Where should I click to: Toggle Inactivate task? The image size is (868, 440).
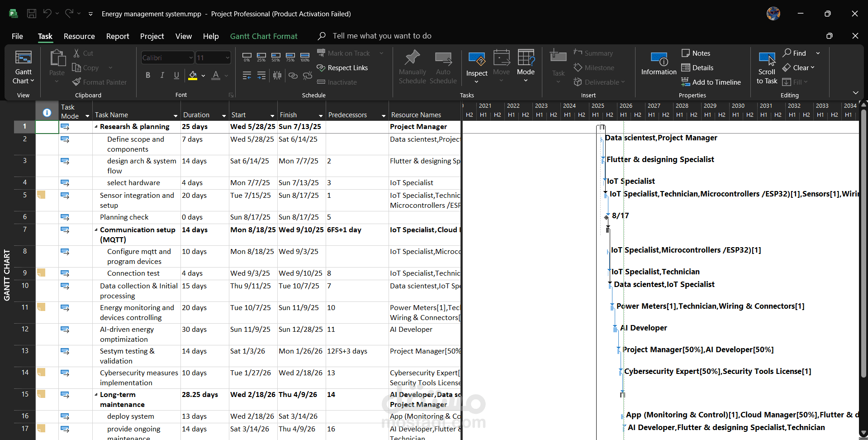tap(337, 82)
